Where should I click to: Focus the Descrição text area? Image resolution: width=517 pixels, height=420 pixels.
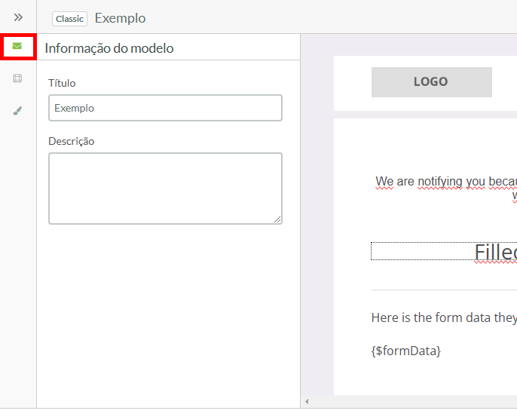(x=165, y=189)
